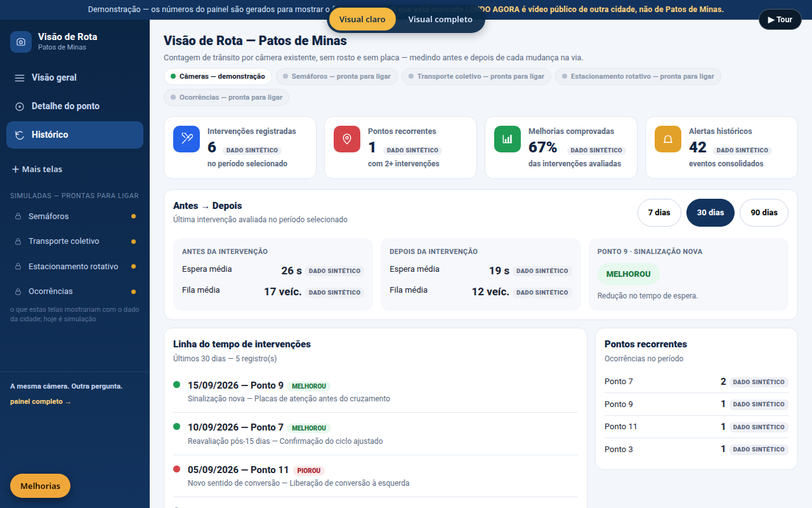Click the green bar chart icon on Melhorias comprovadas

(507, 139)
